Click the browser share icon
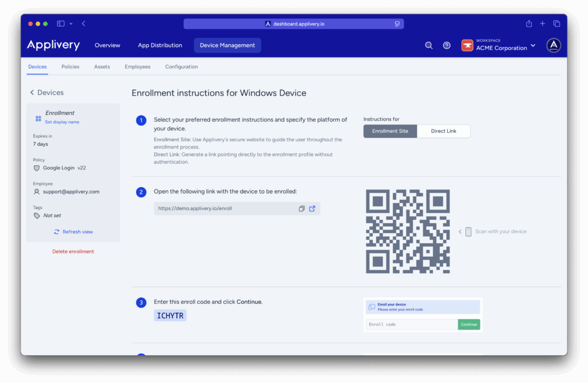 coord(529,24)
